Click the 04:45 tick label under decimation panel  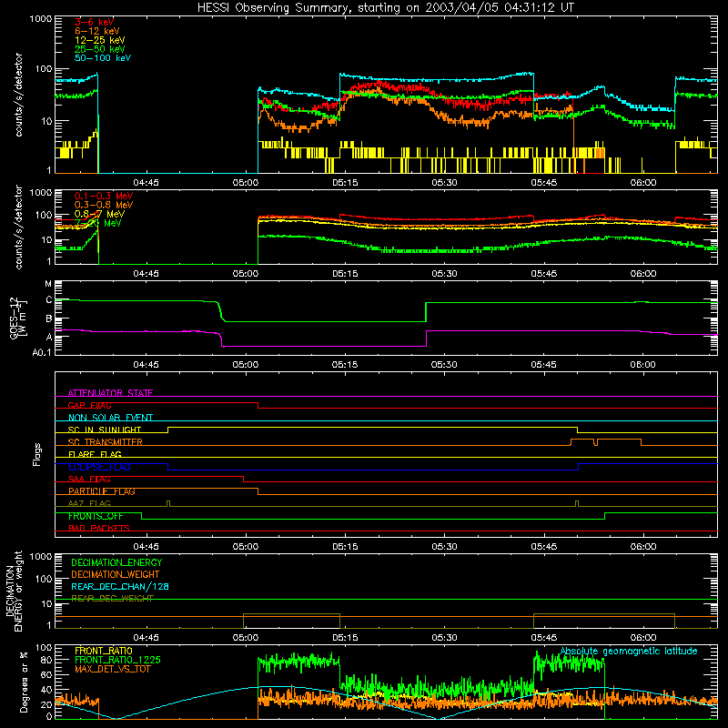point(146,638)
